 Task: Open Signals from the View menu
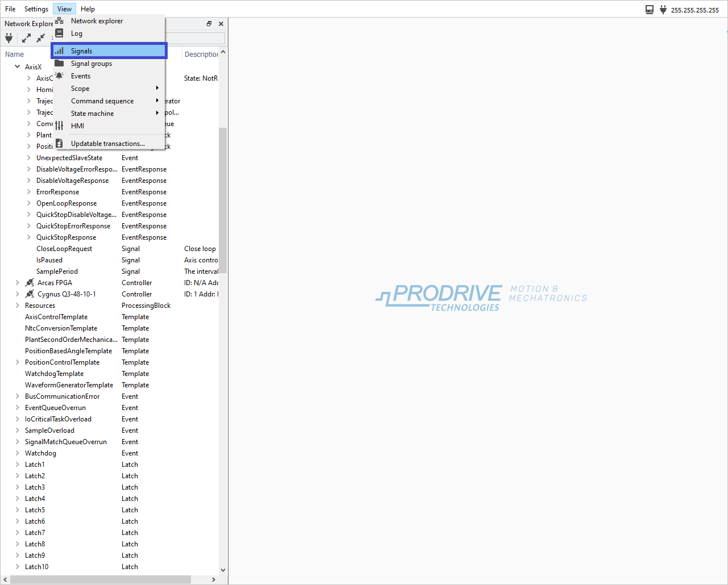[81, 51]
